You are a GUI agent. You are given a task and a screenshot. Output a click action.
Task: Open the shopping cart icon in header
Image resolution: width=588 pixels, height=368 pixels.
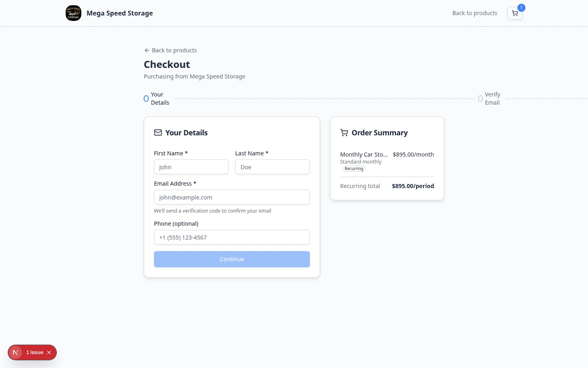[x=514, y=13]
